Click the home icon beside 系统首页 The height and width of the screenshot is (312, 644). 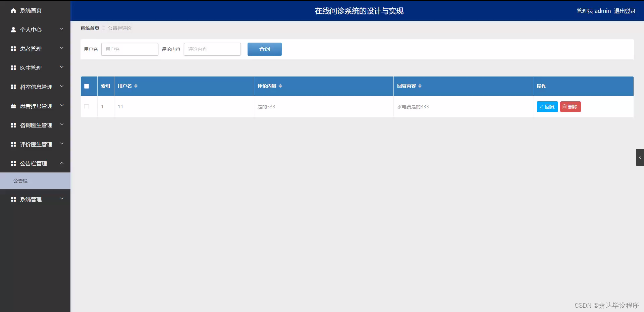click(x=13, y=10)
